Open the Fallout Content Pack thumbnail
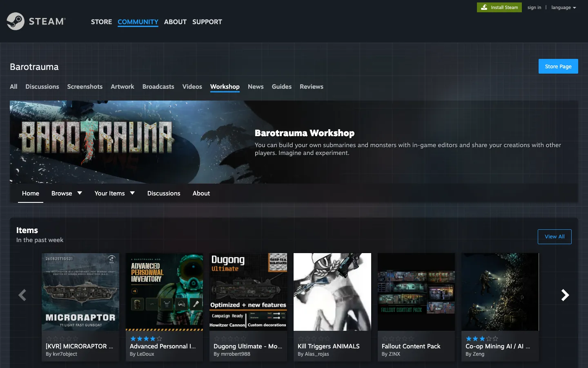 coord(416,292)
